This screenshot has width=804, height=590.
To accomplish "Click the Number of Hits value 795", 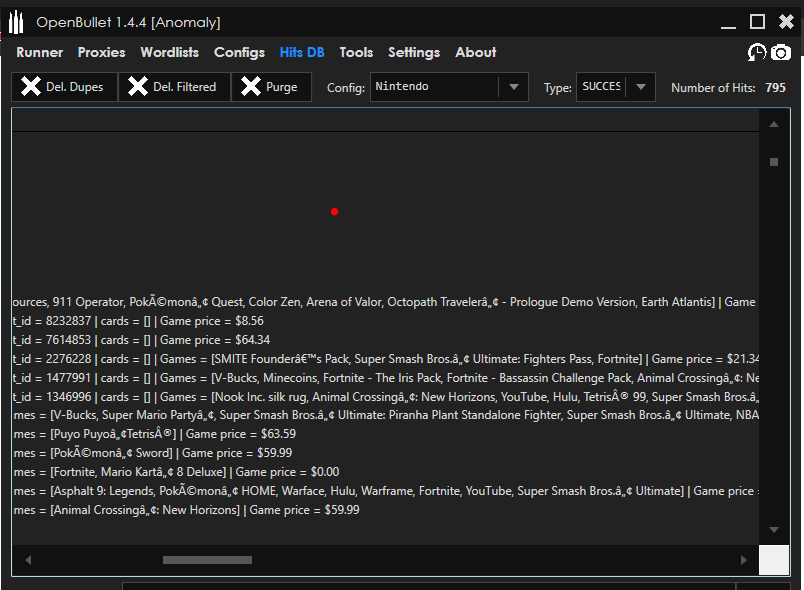I will [x=775, y=88].
